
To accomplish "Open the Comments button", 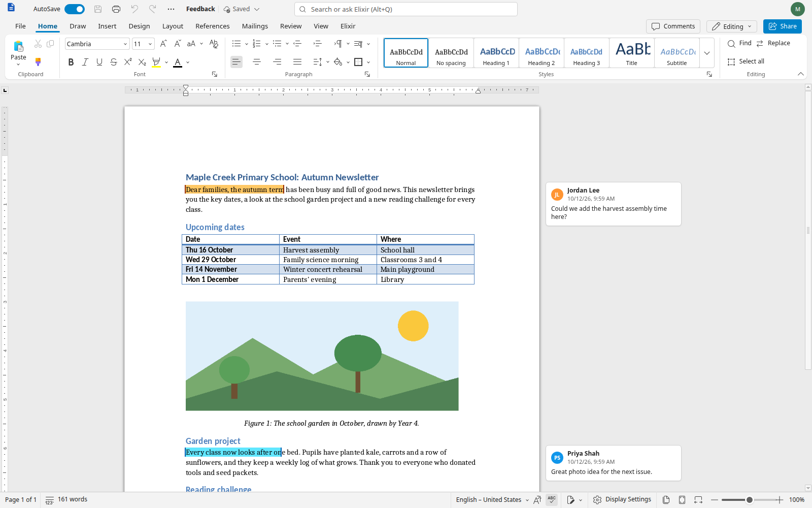I will pyautogui.click(x=673, y=26).
